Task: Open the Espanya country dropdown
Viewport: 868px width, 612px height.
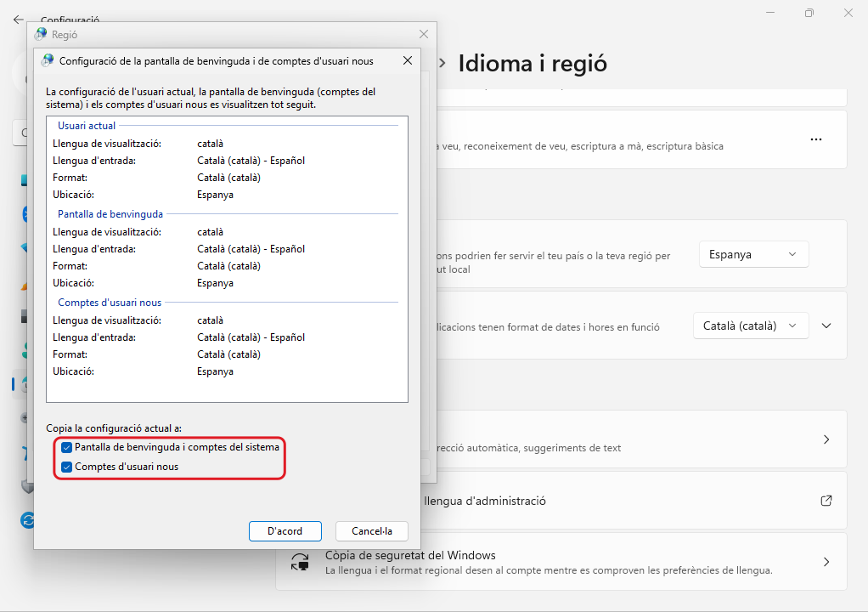Action: tap(753, 254)
